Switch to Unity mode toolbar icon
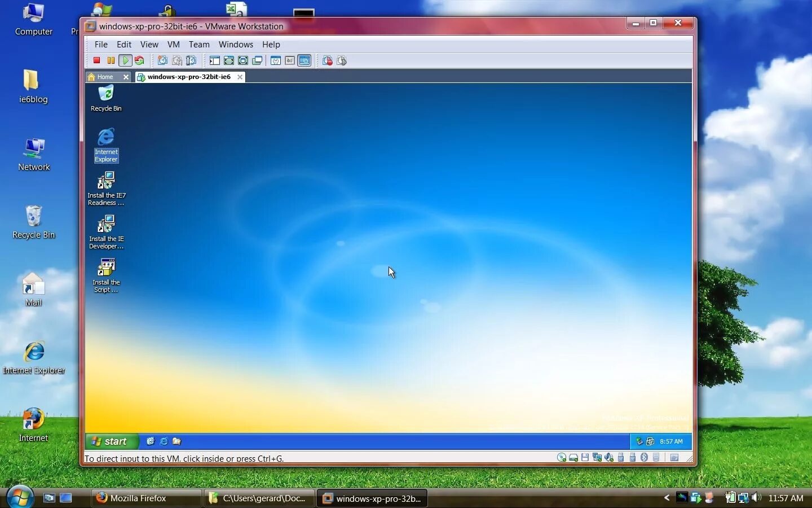This screenshot has width=812, height=508. 257,60
